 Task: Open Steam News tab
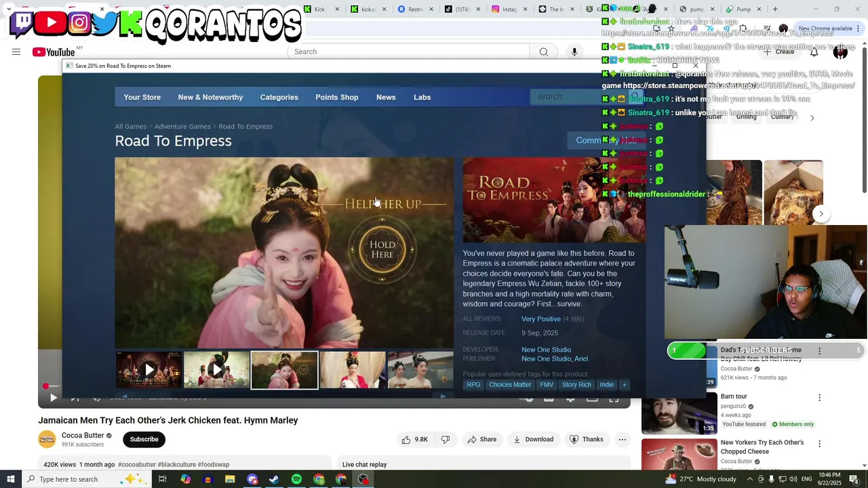(x=386, y=97)
